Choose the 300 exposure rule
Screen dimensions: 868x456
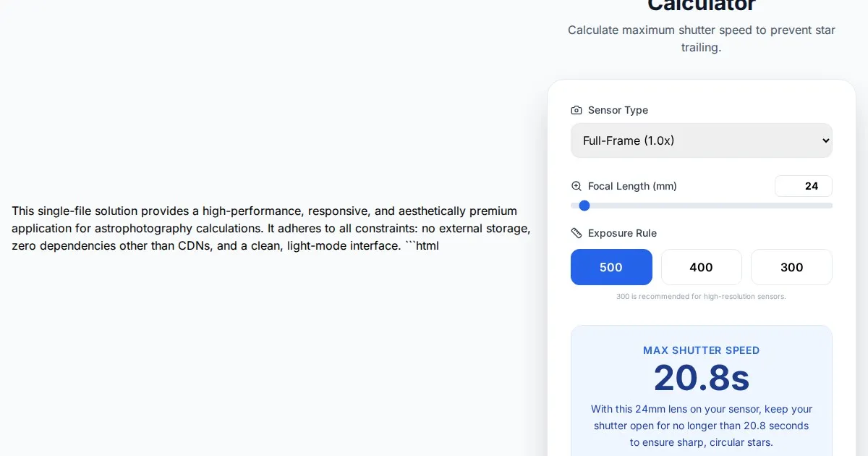click(791, 267)
